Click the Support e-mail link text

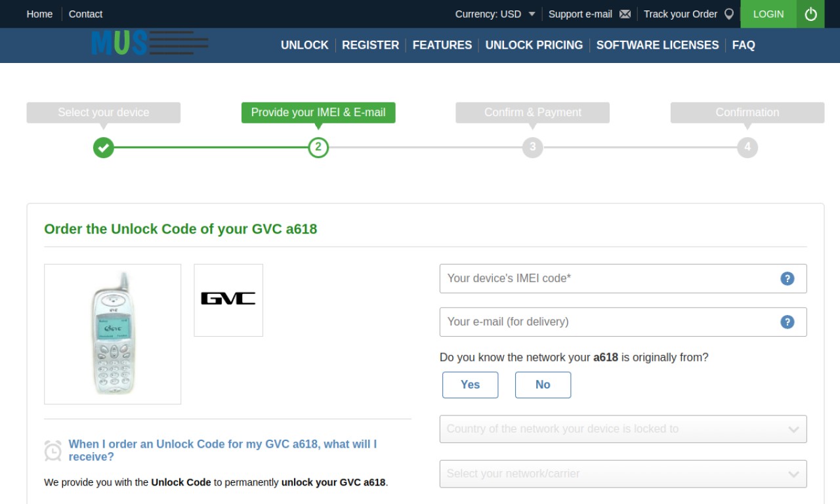coord(580,14)
